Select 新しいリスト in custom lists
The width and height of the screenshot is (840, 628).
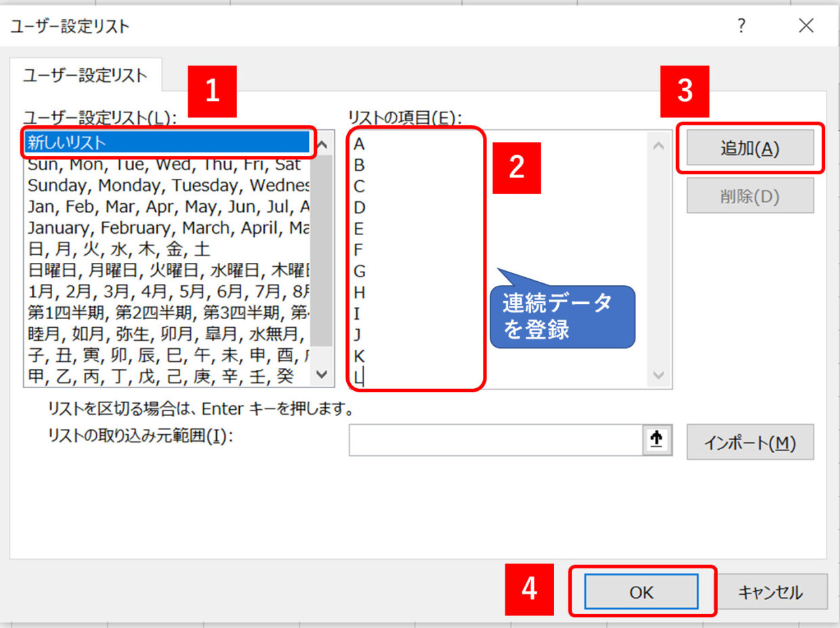(x=167, y=142)
